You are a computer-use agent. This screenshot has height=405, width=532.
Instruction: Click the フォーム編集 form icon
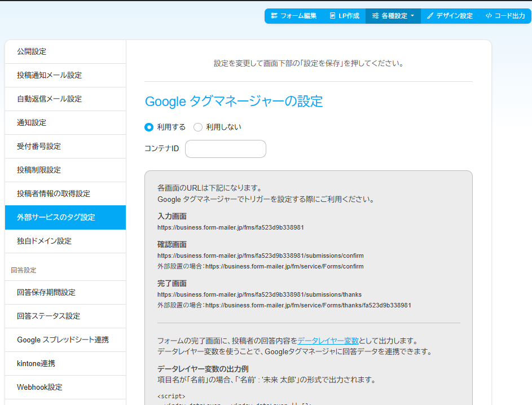coord(274,16)
